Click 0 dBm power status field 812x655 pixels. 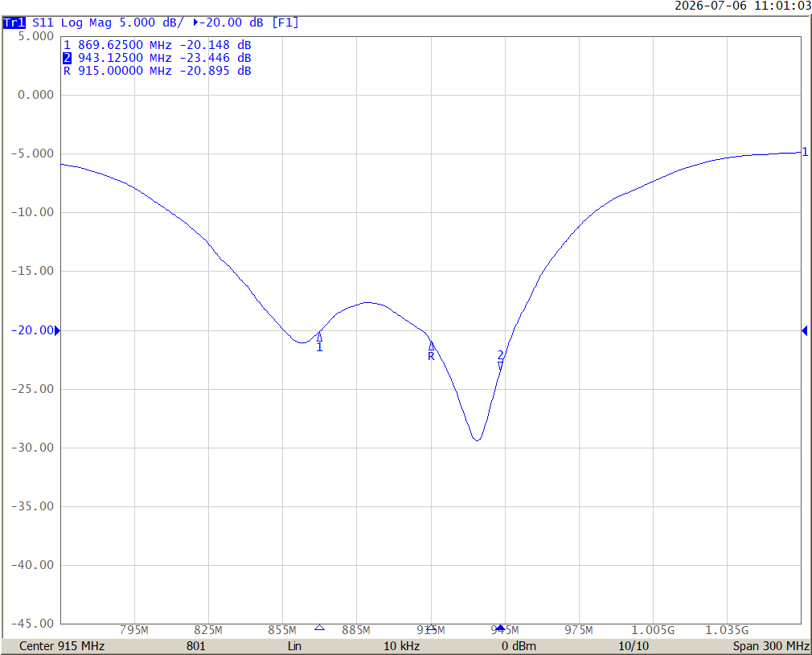[x=519, y=646]
